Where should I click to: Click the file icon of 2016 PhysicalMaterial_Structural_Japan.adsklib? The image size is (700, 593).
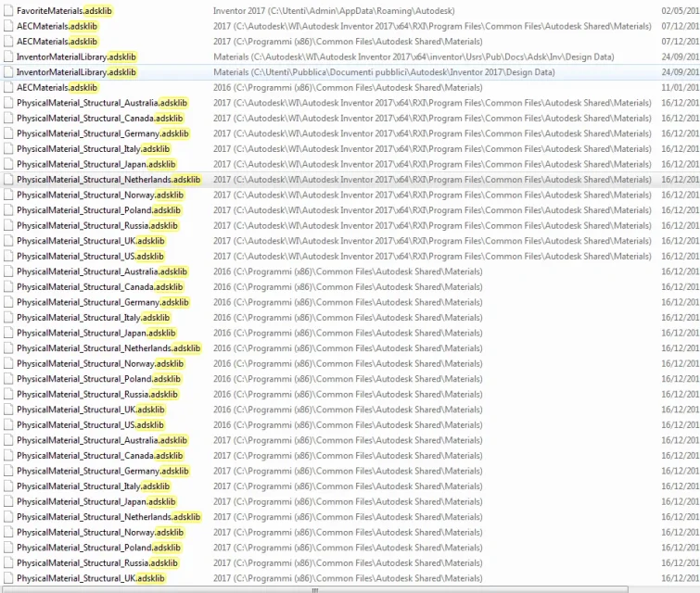click(x=8, y=334)
